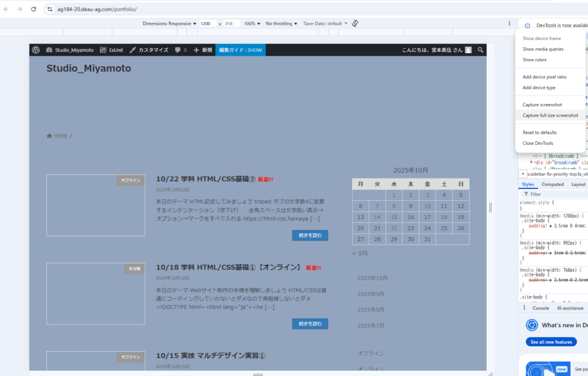This screenshot has height=376, width=588.
Task: Click the rotate device icon
Action: point(355,24)
